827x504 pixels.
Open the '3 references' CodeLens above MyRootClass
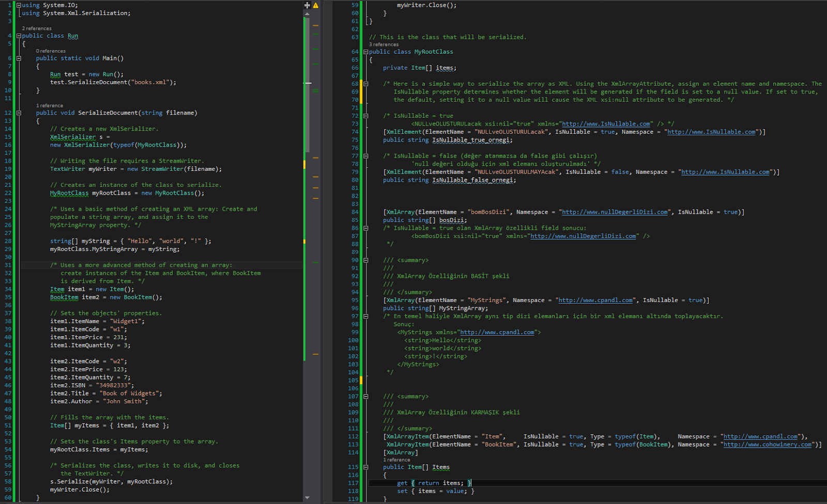click(x=385, y=44)
